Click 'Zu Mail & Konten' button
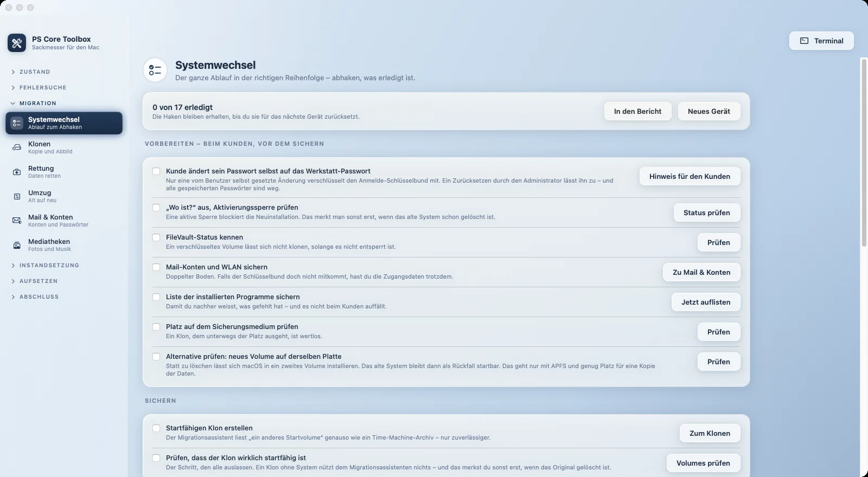This screenshot has height=477, width=868. (x=701, y=272)
